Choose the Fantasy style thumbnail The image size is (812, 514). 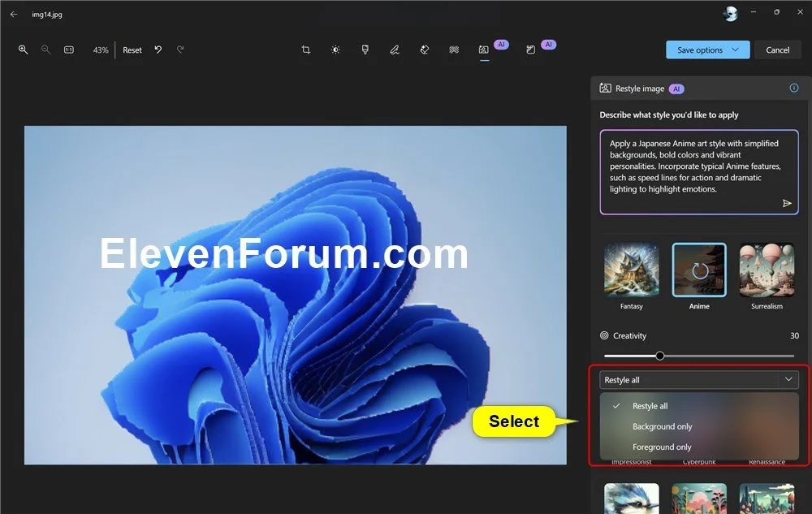point(631,270)
